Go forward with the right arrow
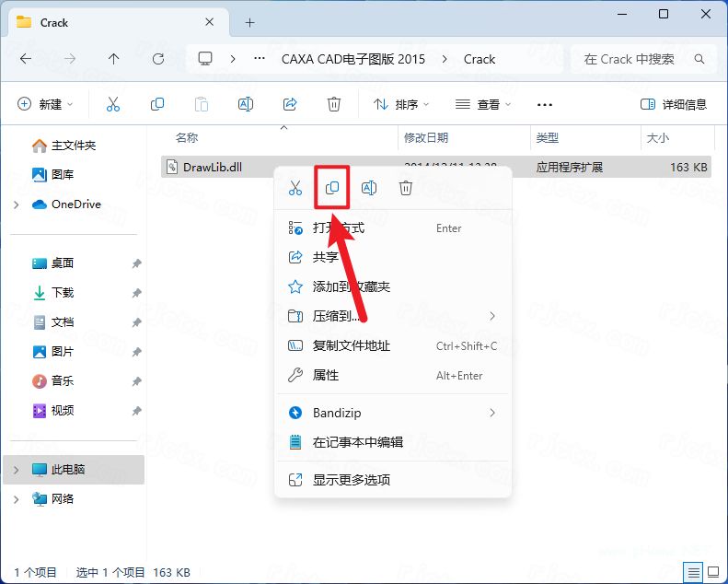 [70, 59]
